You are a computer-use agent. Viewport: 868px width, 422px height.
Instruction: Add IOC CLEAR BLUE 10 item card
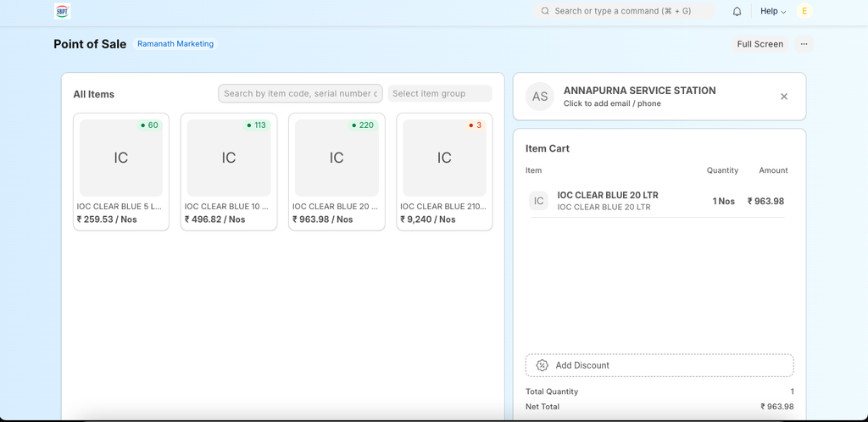pyautogui.click(x=229, y=172)
